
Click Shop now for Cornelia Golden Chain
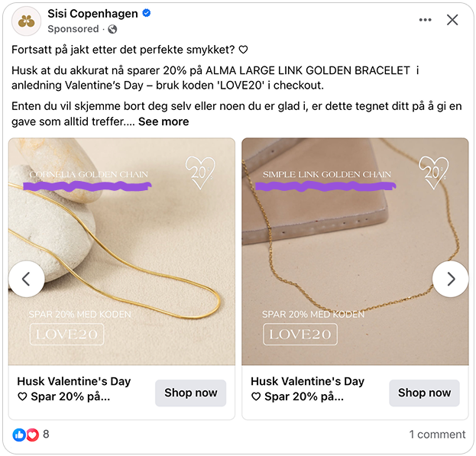(x=190, y=393)
